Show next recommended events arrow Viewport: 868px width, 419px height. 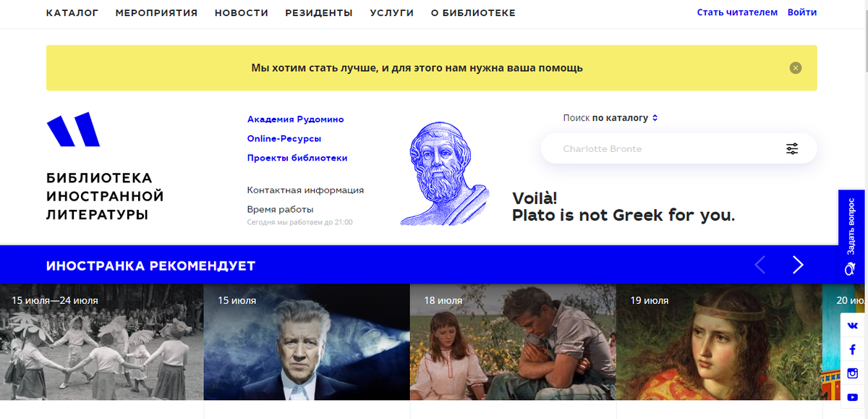(x=798, y=265)
